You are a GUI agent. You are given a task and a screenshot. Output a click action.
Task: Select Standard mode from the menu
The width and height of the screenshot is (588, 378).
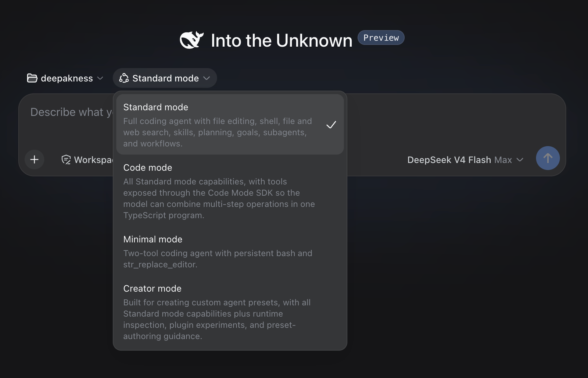point(230,124)
